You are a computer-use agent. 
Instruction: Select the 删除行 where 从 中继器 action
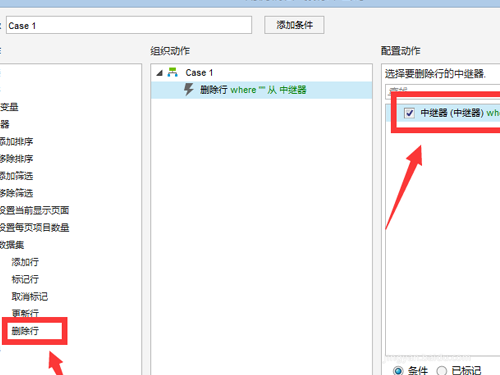261,90
